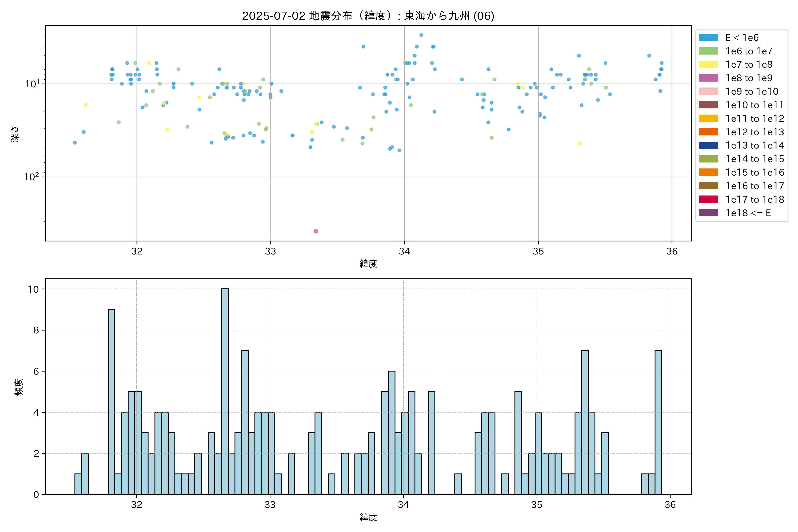This screenshot has height=532, width=798.
Task: Click the magenta 1e8 to 1e9 swatch
Action: click(708, 78)
